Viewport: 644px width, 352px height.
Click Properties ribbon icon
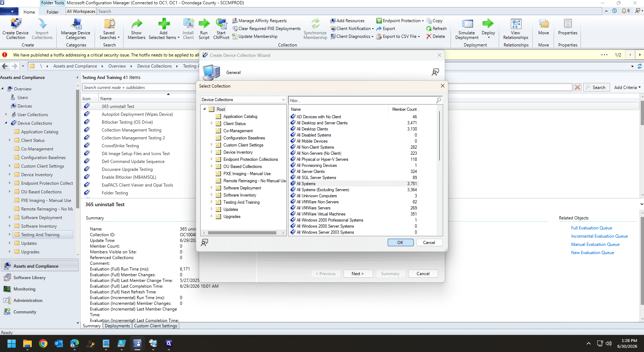[x=568, y=27]
